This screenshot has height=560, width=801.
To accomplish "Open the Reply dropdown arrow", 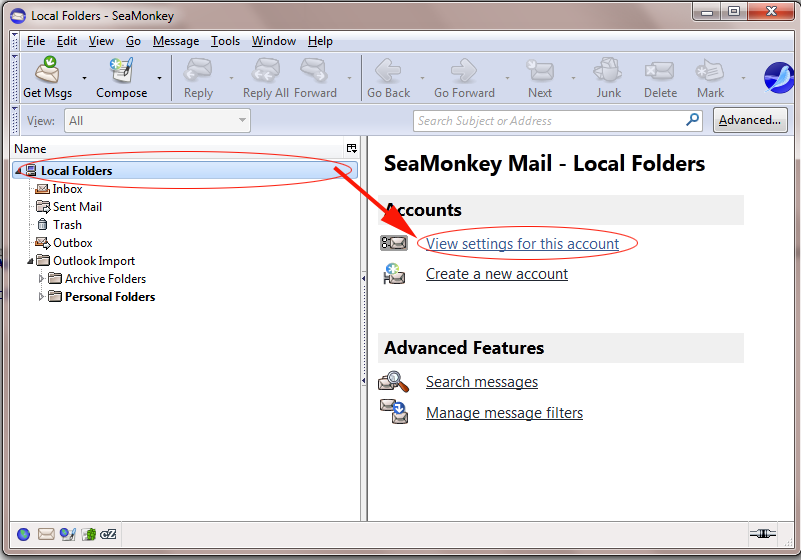I will click(231, 78).
